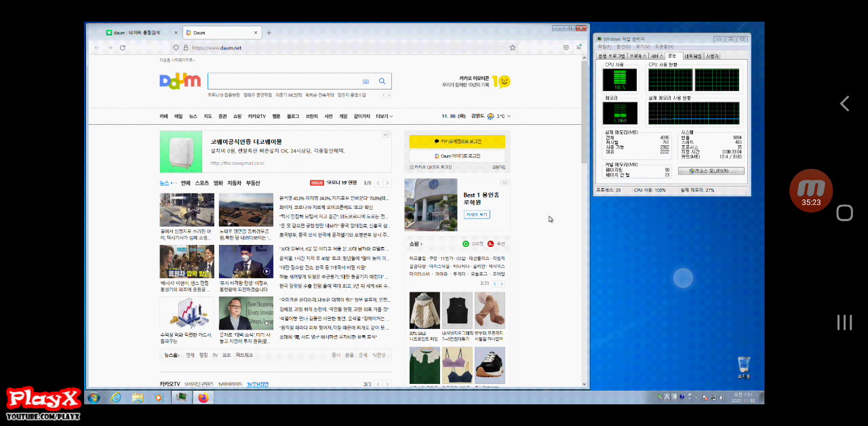Go to previous 카카오TV page arrow 3/3

pos(378,384)
